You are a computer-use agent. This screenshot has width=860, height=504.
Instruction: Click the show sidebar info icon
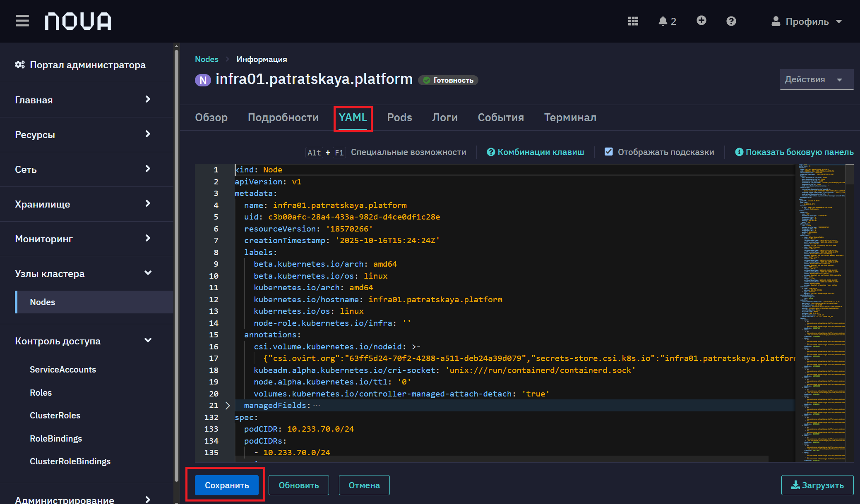pyautogui.click(x=739, y=152)
